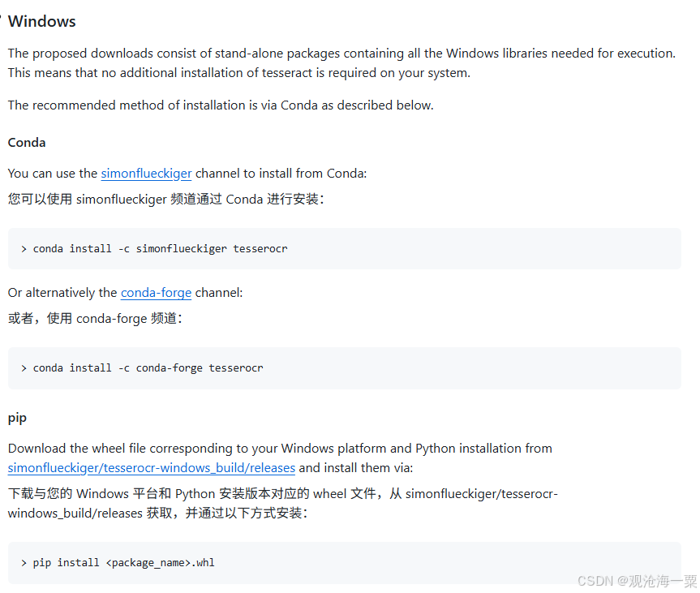Click the Conda subsection heading
Image resolution: width=700 pixels, height=593 pixels.
click(x=26, y=143)
